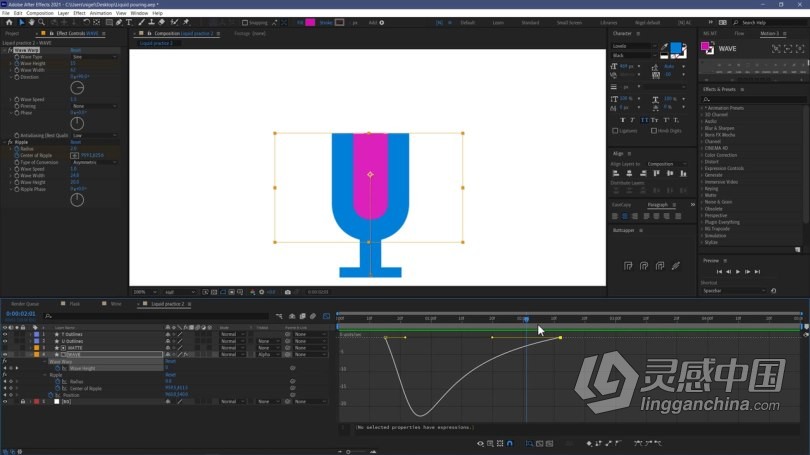Unlock the BG layer lock
The width and height of the screenshot is (810, 455).
pyautogui.click(x=23, y=401)
